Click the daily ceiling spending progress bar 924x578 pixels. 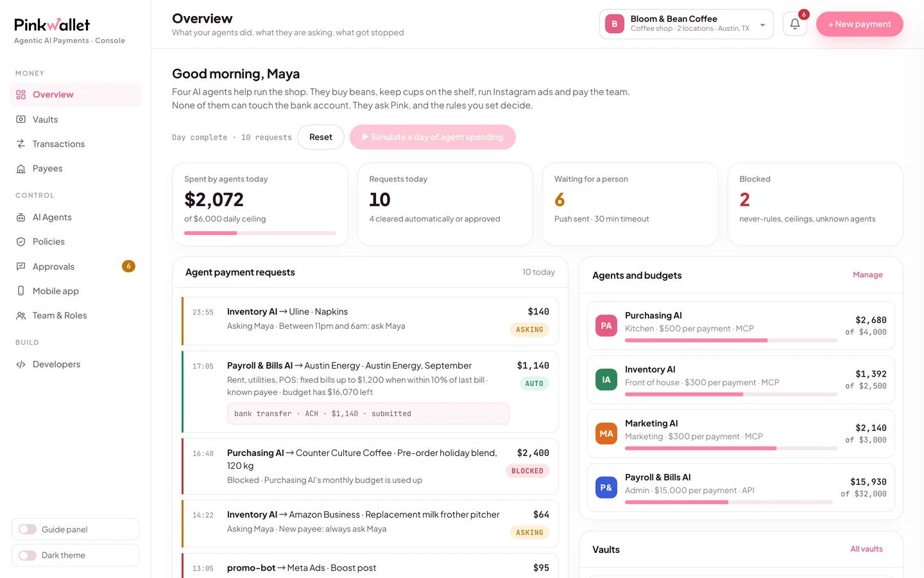(260, 233)
